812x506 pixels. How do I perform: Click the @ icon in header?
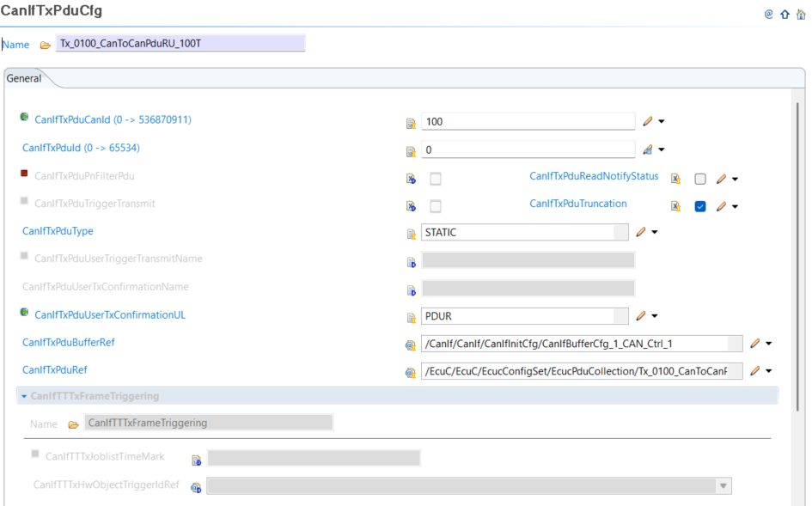point(769,14)
